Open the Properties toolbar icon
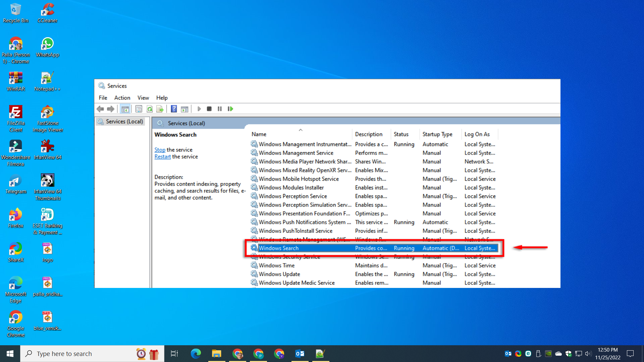The height and width of the screenshot is (362, 644). point(139,109)
